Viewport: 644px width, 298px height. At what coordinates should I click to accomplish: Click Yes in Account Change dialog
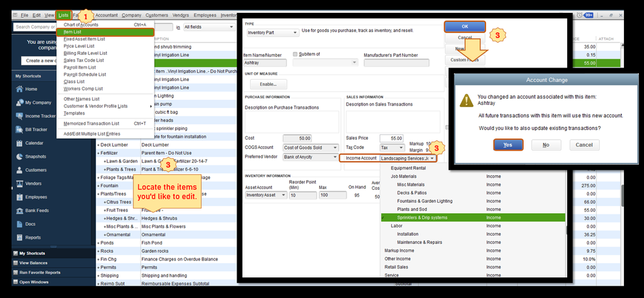coord(507,145)
